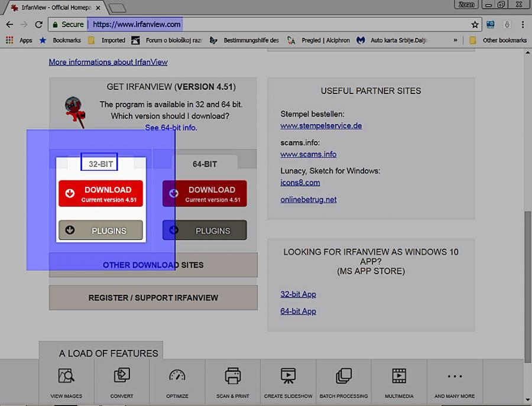Close the IrfanView browser tab
This screenshot has height=406, width=532.
tap(98, 8)
